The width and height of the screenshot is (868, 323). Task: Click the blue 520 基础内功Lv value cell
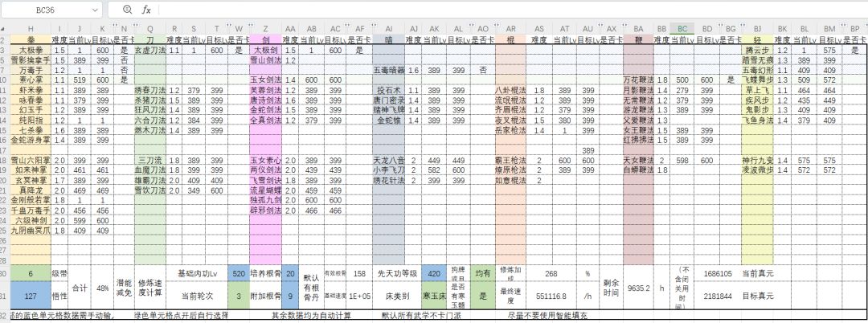click(x=239, y=273)
